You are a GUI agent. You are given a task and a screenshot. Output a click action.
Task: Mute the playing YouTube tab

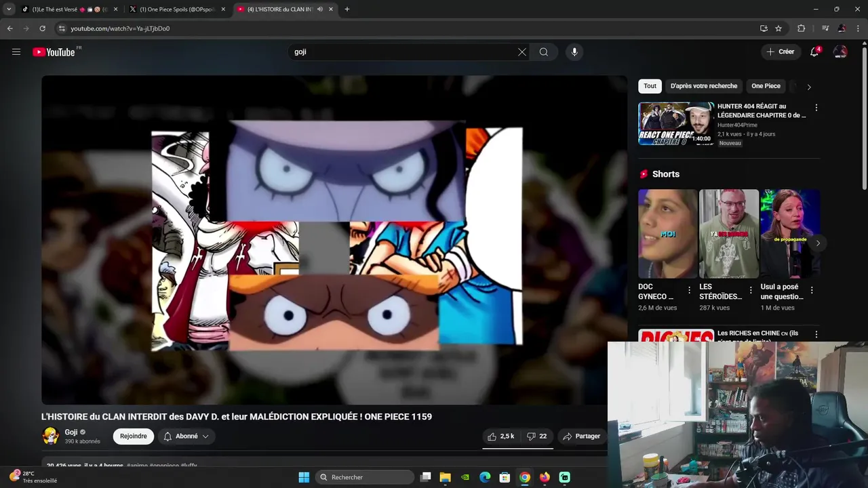[319, 9]
